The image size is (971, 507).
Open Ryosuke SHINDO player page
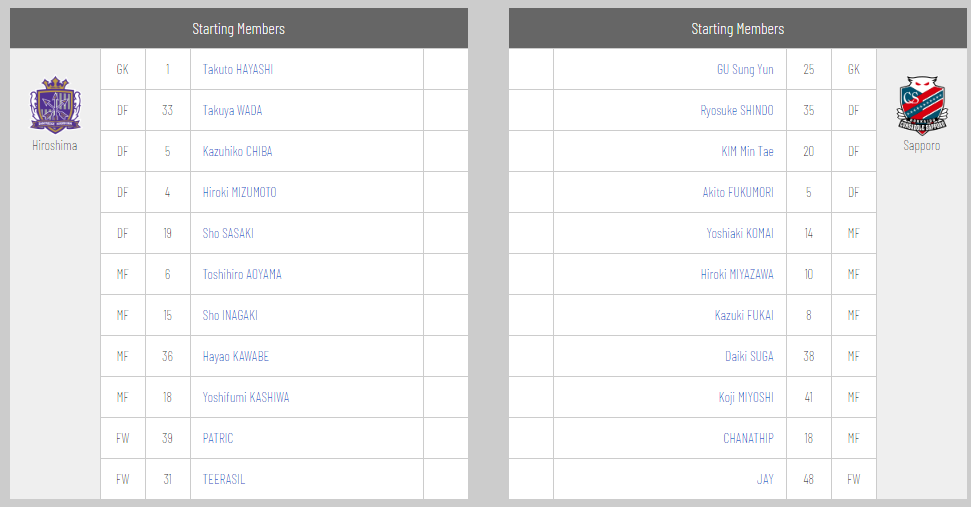(737, 111)
